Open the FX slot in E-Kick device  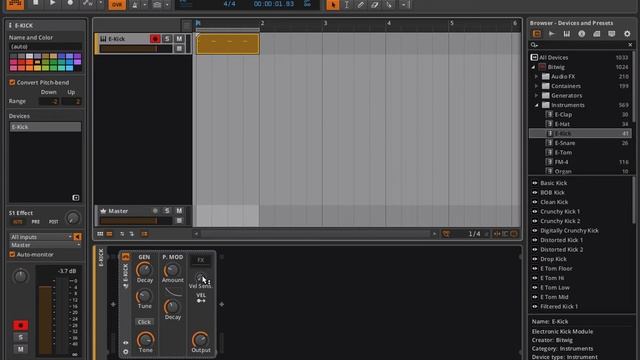200,260
